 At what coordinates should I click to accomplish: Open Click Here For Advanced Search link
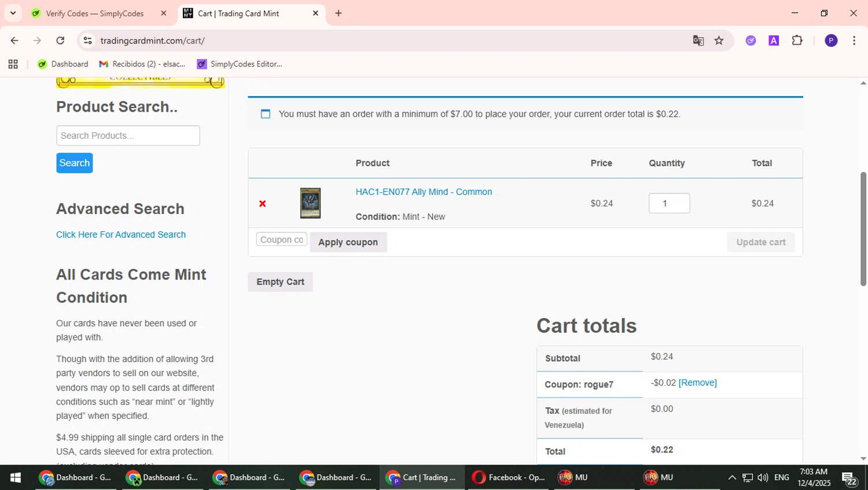tap(121, 234)
